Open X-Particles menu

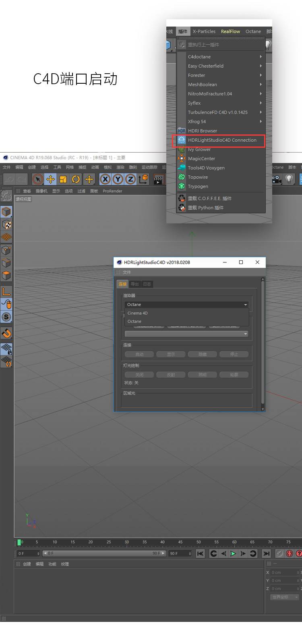204,31
